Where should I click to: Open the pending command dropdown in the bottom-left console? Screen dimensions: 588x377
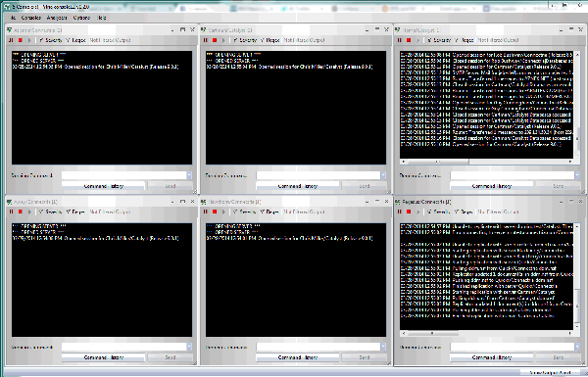189,347
